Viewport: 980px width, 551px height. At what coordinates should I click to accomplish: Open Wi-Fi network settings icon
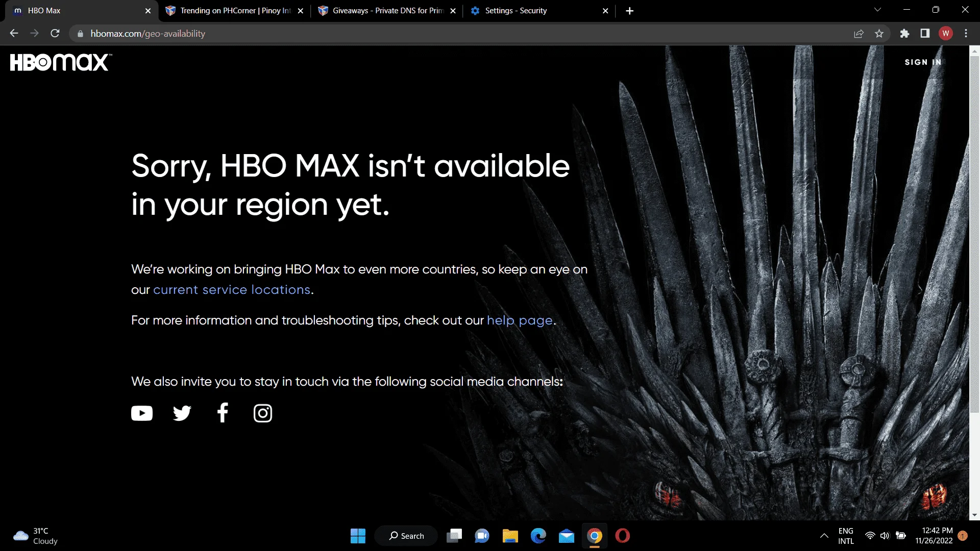(x=870, y=536)
